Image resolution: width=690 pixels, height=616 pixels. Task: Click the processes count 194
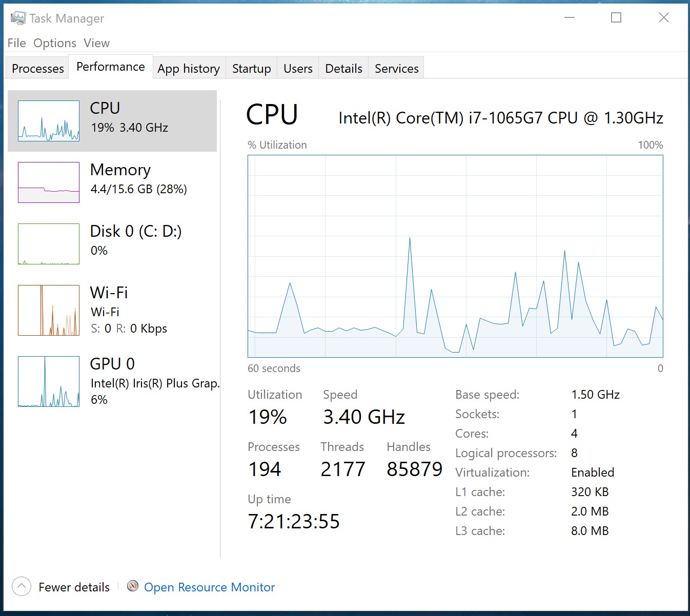point(265,469)
